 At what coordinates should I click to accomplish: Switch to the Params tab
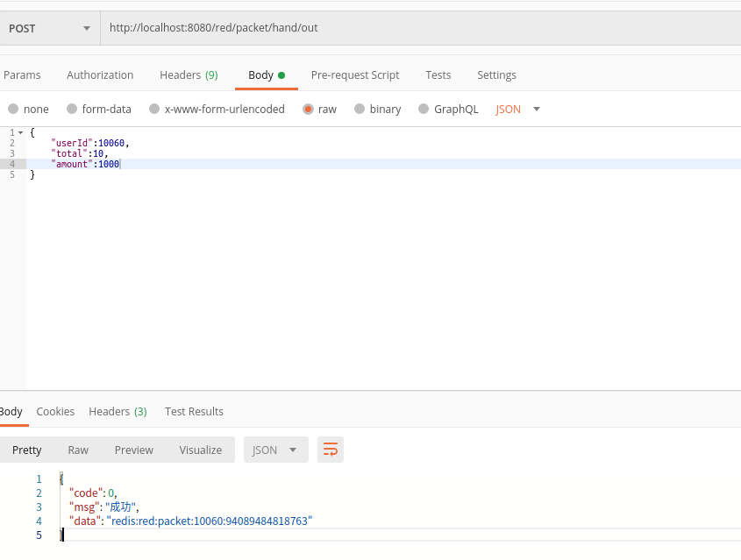point(22,75)
